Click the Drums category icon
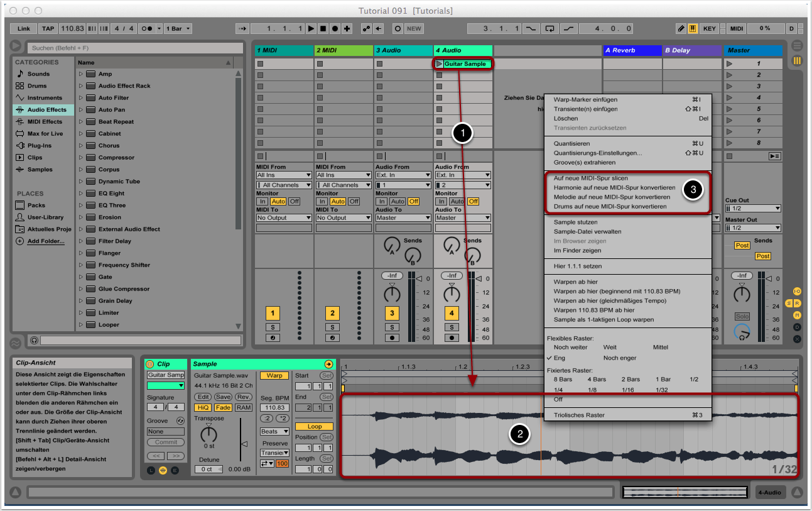812x511 pixels. [20, 86]
